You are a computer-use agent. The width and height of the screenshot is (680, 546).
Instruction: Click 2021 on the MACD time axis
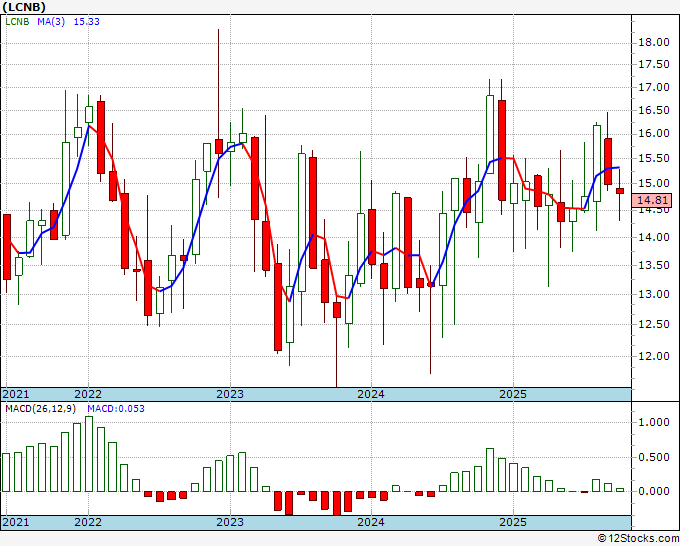click(16, 522)
